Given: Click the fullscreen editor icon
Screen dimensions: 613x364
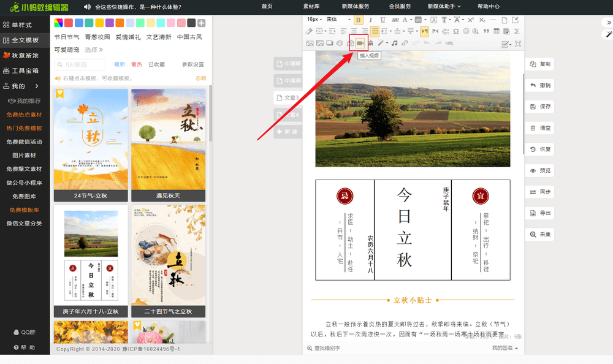Looking at the screenshot, I should coord(517,44).
